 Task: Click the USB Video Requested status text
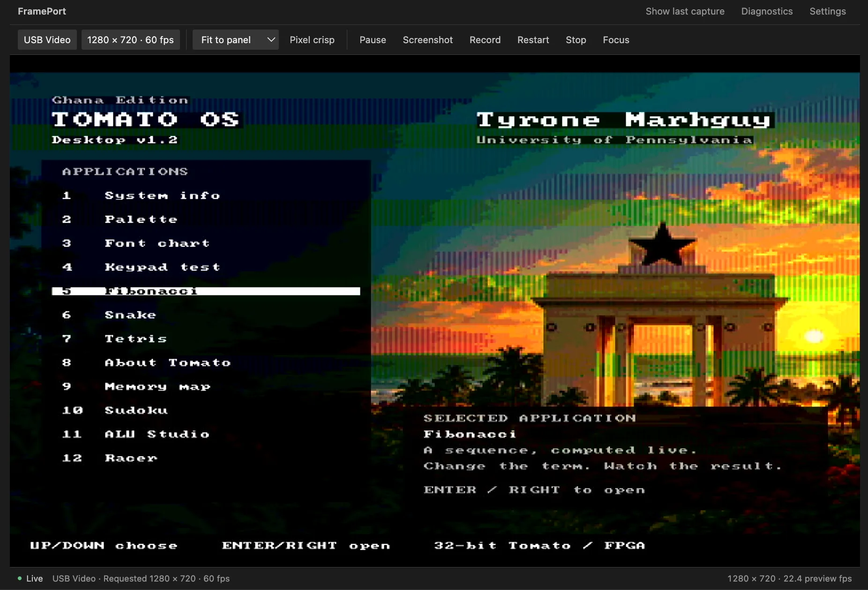pyautogui.click(x=141, y=579)
